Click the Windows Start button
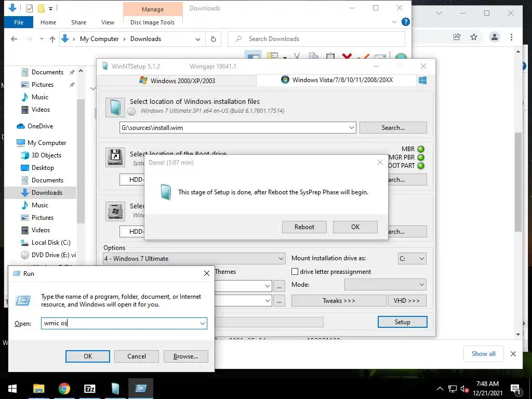Image resolution: width=532 pixels, height=399 pixels. pyautogui.click(x=12, y=389)
